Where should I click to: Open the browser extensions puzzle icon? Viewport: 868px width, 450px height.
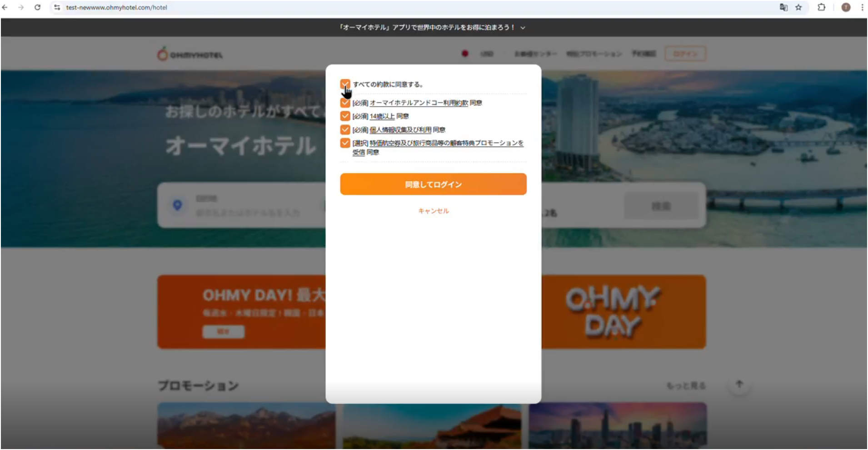point(821,7)
